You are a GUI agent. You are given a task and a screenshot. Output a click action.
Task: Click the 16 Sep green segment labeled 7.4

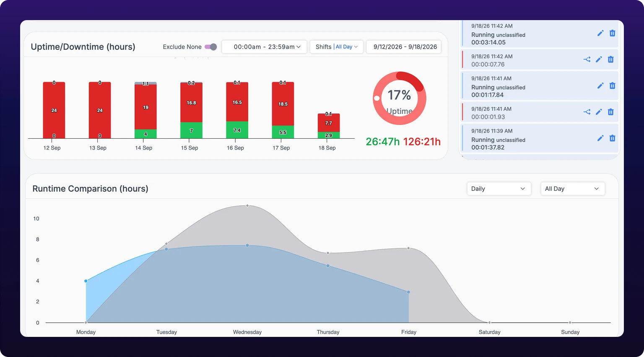tap(237, 130)
